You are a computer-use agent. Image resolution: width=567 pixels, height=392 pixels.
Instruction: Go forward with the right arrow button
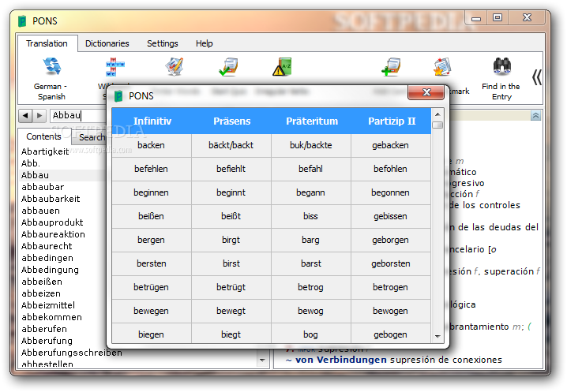39,116
